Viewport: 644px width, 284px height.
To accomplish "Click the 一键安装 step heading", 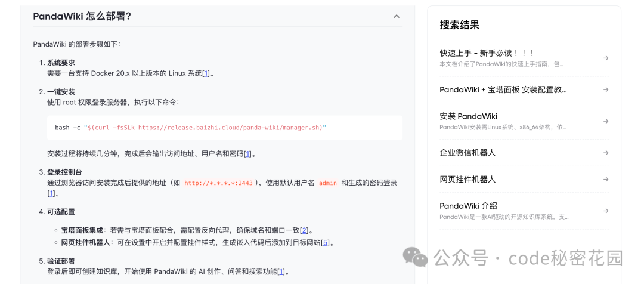I will [61, 92].
